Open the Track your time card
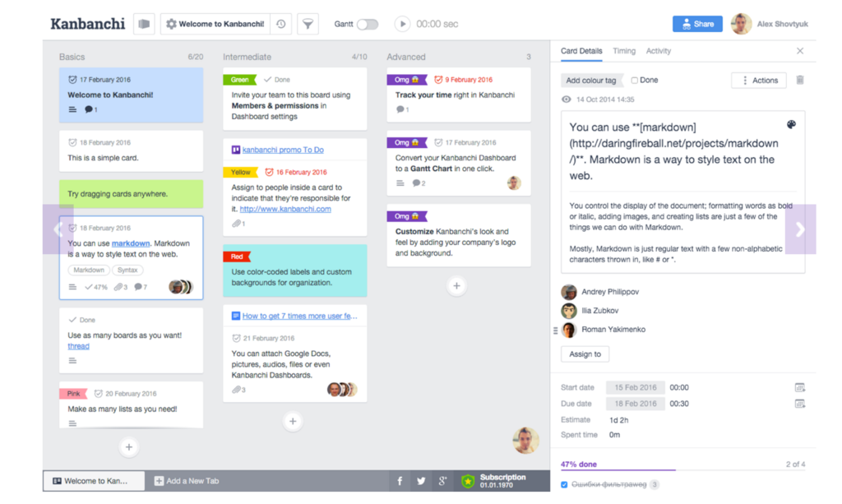The height and width of the screenshot is (504, 842). 459,95
